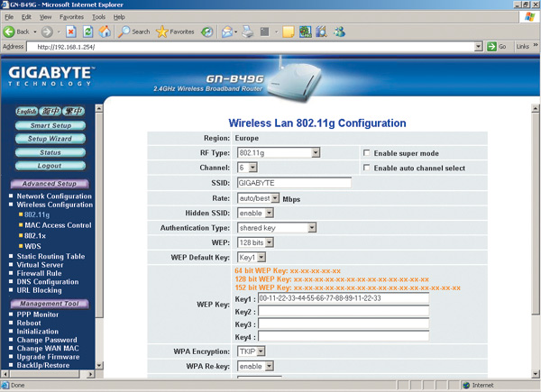Screen dimensions: 541x392
Task: Open the Edit menu
Action: click(26, 17)
